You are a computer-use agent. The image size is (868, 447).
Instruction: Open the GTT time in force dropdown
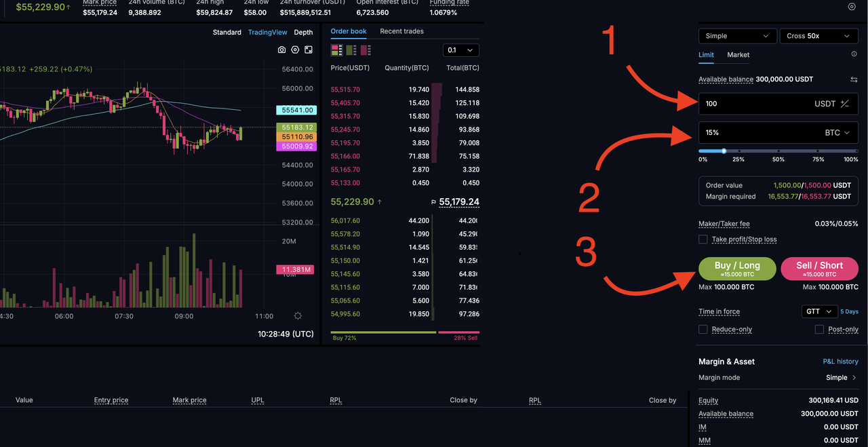point(819,311)
